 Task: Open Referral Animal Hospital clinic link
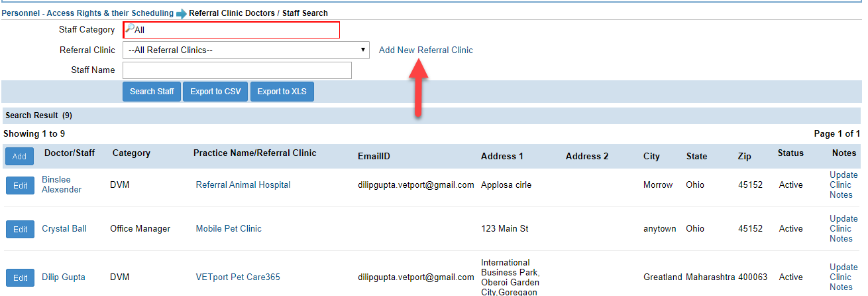tap(243, 185)
